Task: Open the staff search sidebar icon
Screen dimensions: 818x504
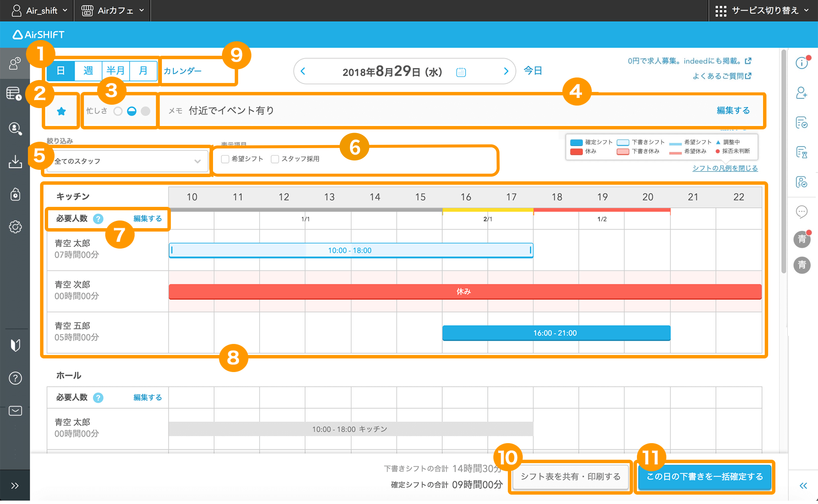Action: (15, 128)
